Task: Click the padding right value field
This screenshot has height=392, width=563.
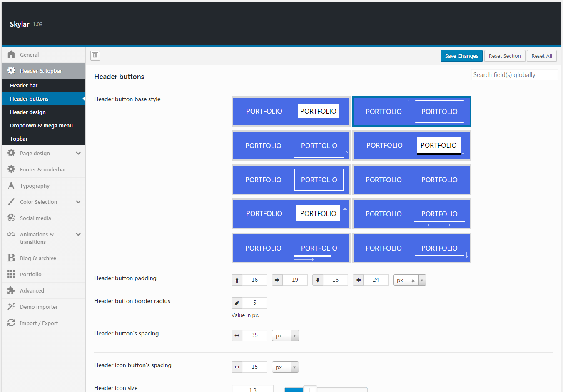Action: coord(295,280)
